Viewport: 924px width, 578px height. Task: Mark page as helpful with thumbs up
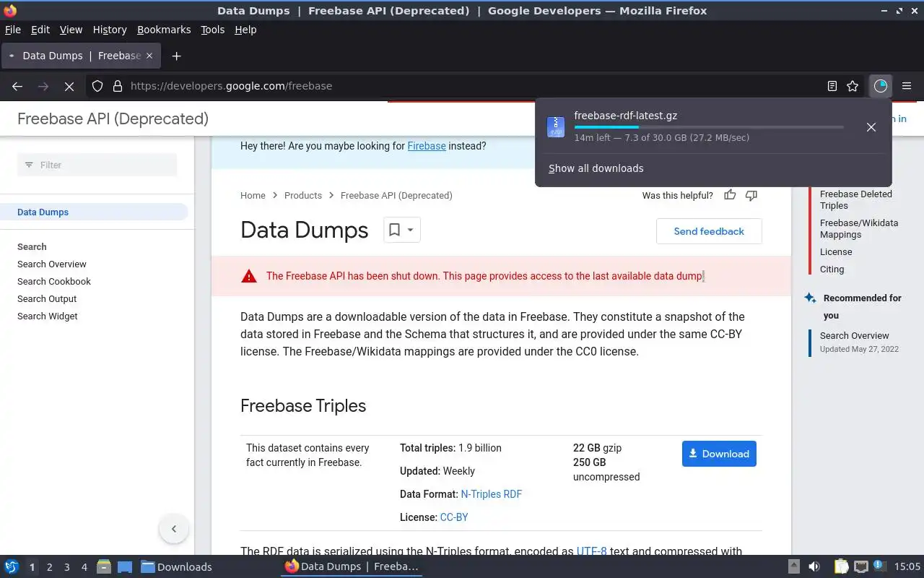click(x=730, y=195)
